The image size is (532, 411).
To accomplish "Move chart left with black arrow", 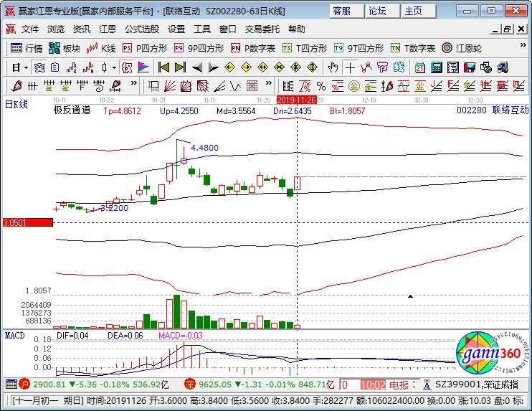I will click(196, 67).
